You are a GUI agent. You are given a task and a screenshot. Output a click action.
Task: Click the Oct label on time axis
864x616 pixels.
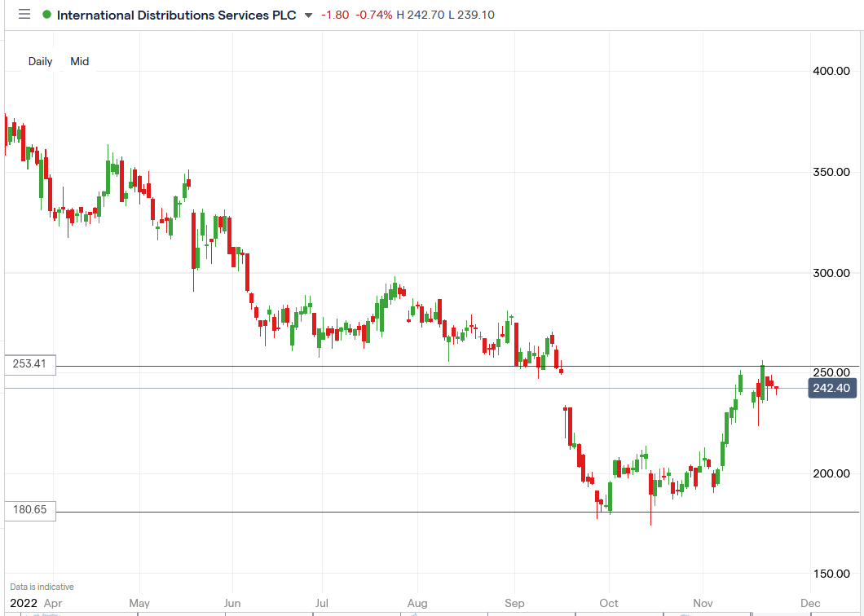coord(609,603)
